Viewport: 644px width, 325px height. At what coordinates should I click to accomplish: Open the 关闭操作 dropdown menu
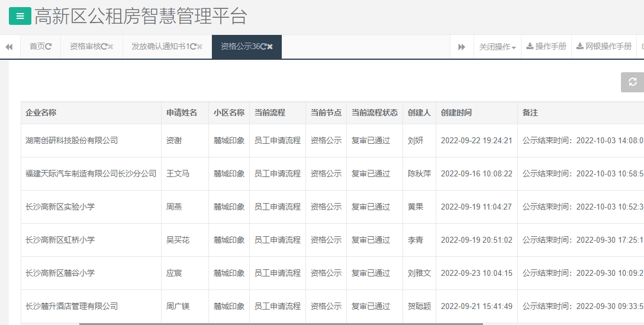497,47
